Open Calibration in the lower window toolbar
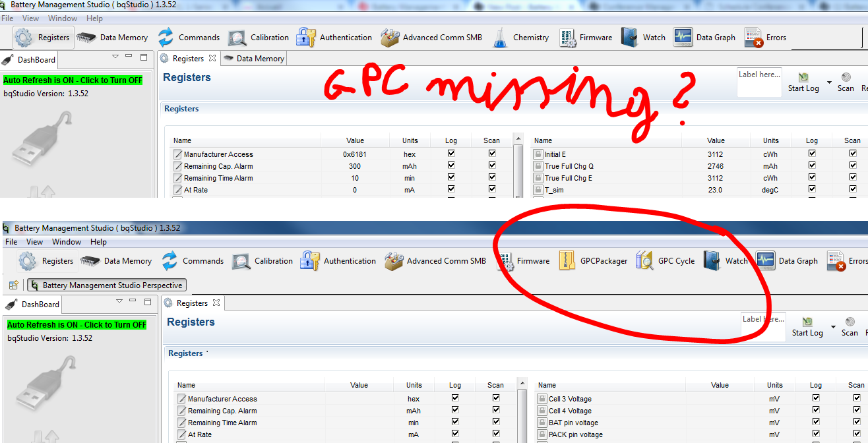Viewport: 868px width, 443px height. click(263, 261)
